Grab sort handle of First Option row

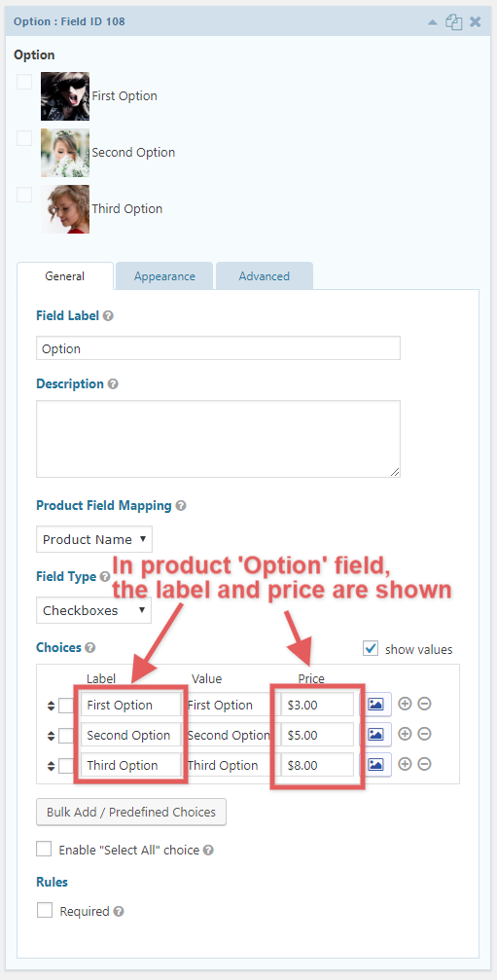52,707
